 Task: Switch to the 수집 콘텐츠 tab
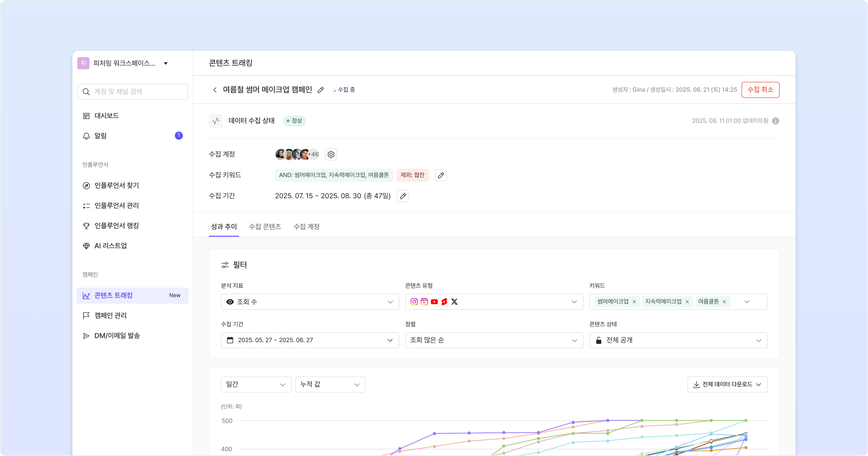265,227
